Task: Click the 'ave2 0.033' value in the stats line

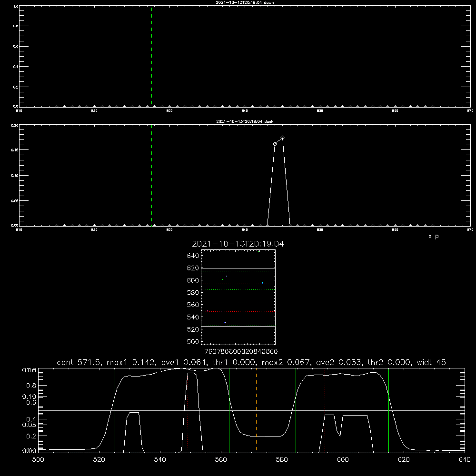Action: 338,362
